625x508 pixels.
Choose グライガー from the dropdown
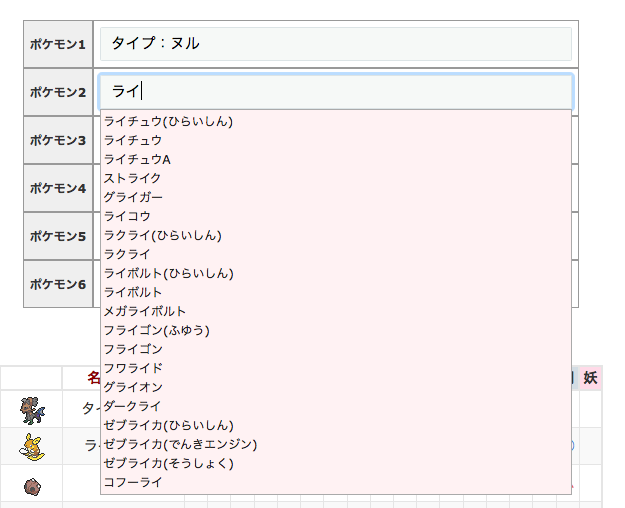tap(336, 197)
